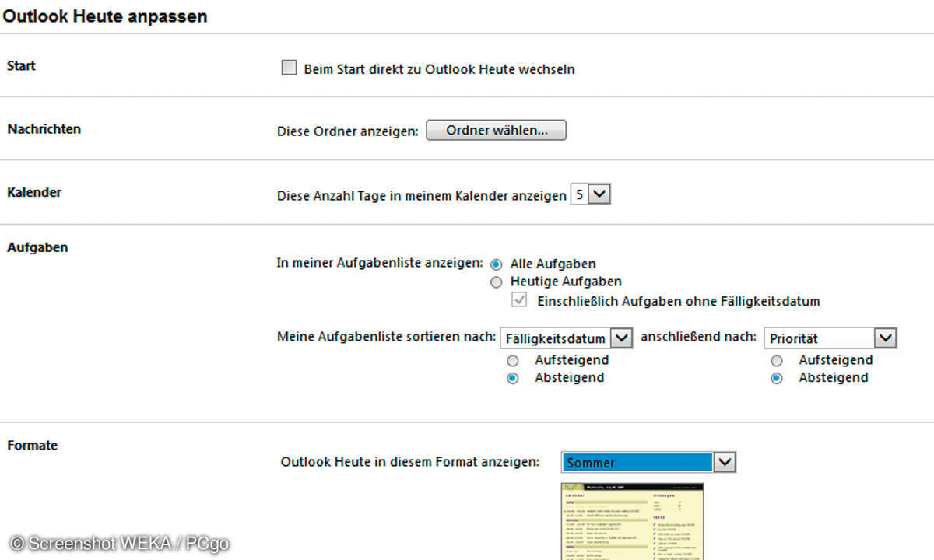Click 'Meine Aufgabenliste sortieren nach:' label
This screenshot has width=934, height=560.
point(386,337)
